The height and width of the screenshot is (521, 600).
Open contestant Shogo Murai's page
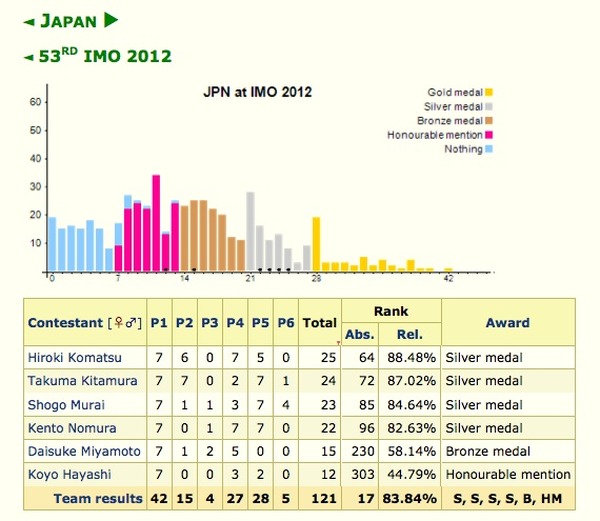click(66, 405)
